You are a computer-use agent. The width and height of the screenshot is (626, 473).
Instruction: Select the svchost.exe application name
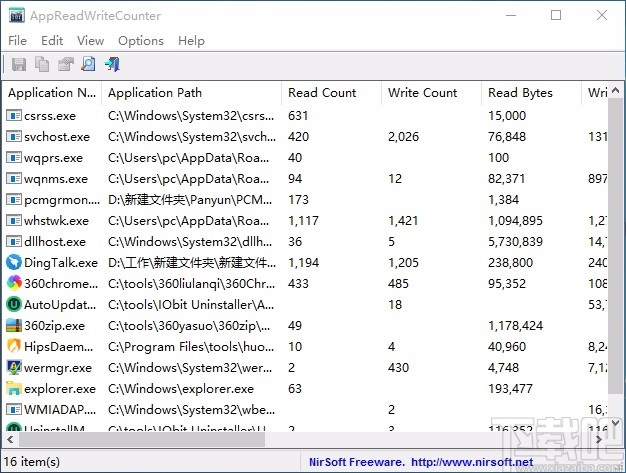(x=57, y=137)
